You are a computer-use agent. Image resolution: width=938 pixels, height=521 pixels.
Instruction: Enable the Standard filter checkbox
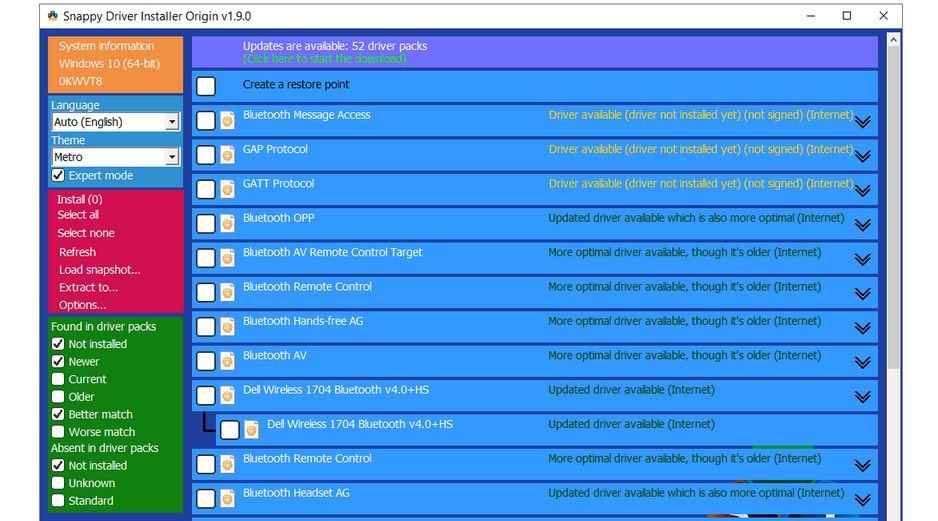[58, 501]
